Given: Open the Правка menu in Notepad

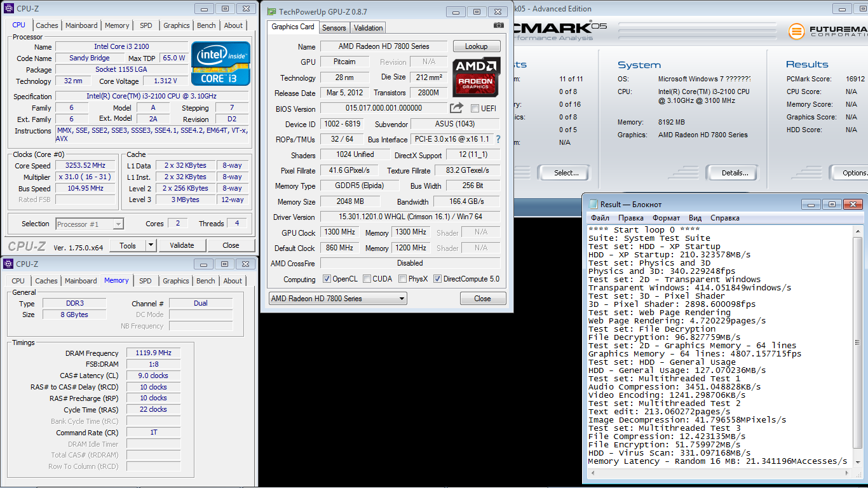Looking at the screenshot, I should pos(631,218).
